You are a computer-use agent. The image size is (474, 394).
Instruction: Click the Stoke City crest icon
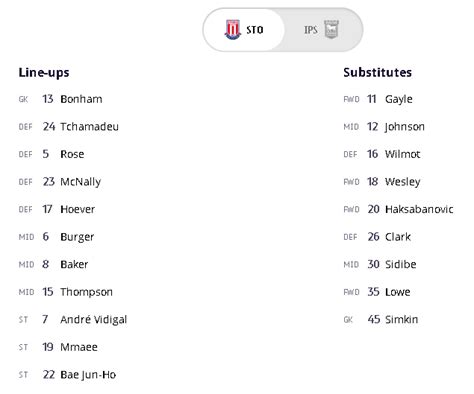click(233, 30)
